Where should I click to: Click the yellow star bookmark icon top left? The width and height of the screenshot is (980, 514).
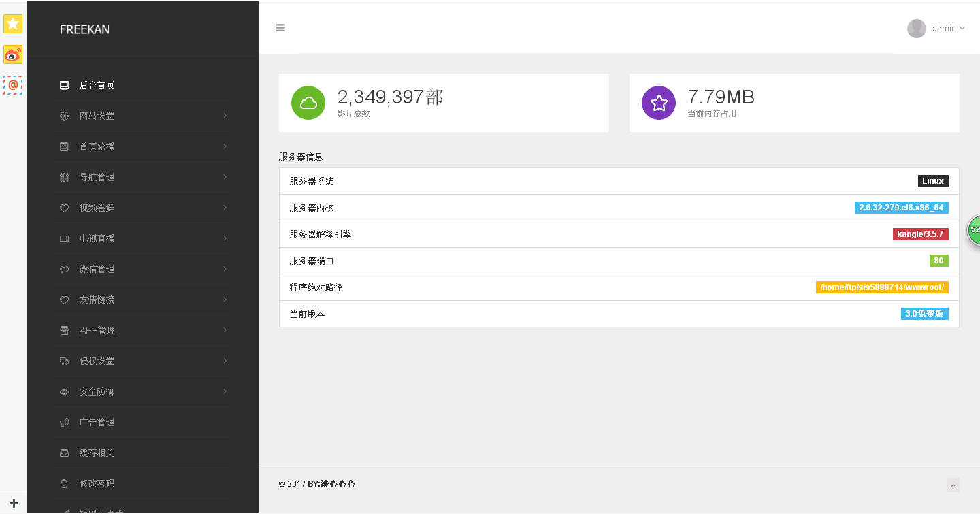pos(12,24)
